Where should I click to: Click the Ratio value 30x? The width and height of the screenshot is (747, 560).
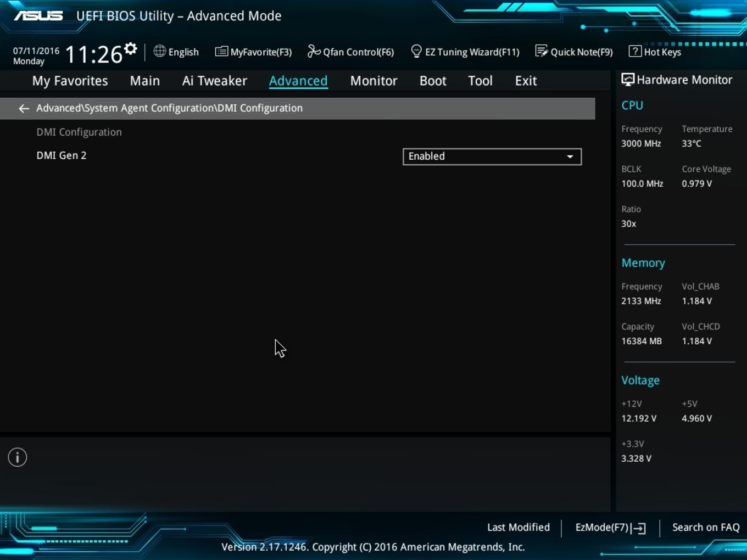coord(628,224)
